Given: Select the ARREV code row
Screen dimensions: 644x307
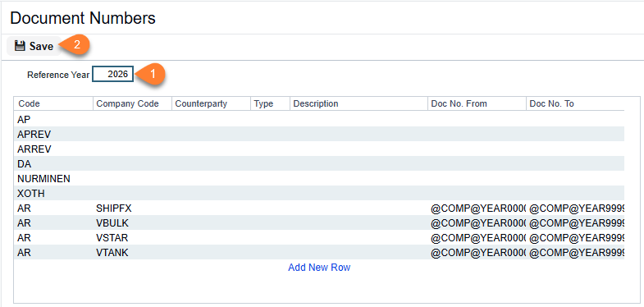Looking at the screenshot, I should (x=319, y=149).
